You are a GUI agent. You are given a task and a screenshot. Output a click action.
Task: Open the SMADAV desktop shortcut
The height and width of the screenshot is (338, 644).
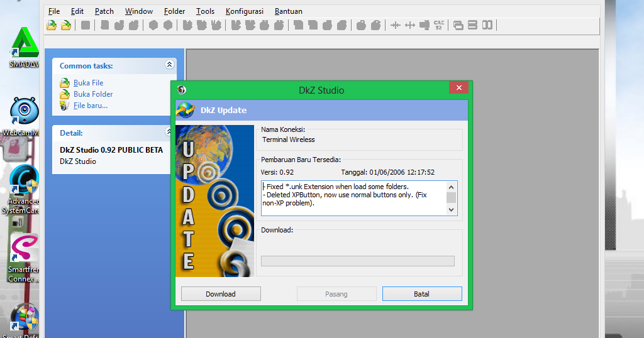[x=25, y=47]
